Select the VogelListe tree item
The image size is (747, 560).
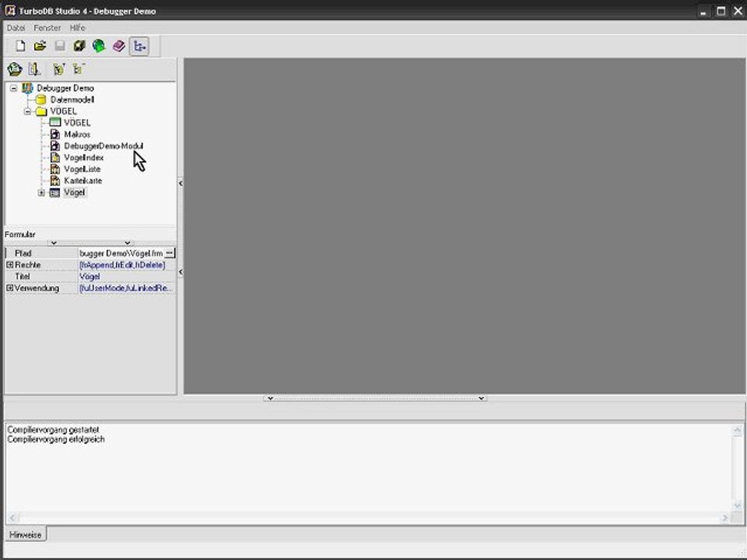82,169
